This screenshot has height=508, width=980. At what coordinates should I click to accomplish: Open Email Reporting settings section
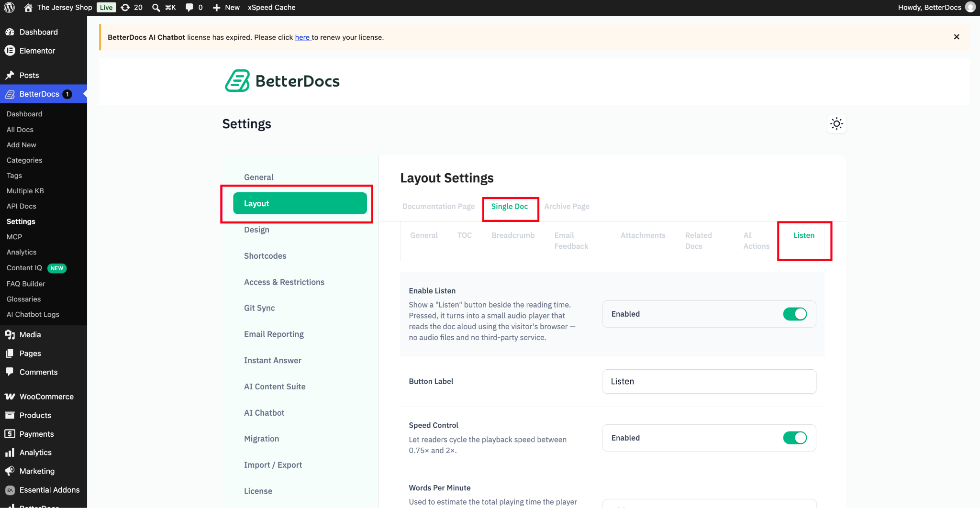coord(274,334)
